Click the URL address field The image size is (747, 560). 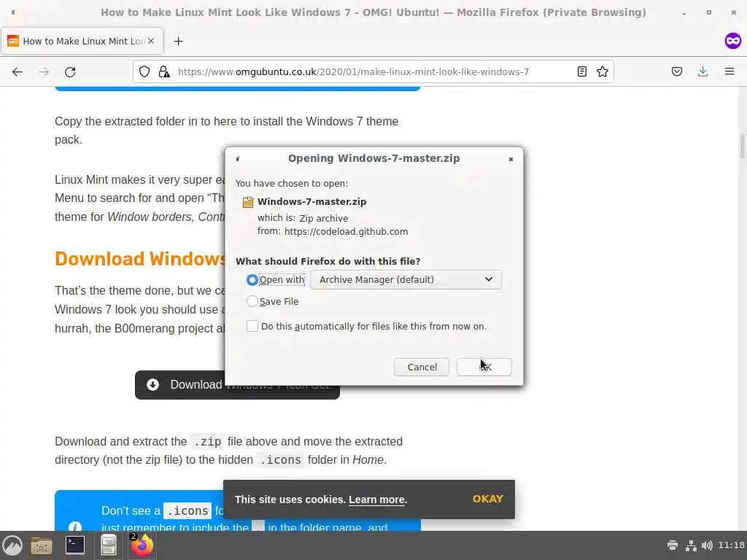tap(373, 72)
